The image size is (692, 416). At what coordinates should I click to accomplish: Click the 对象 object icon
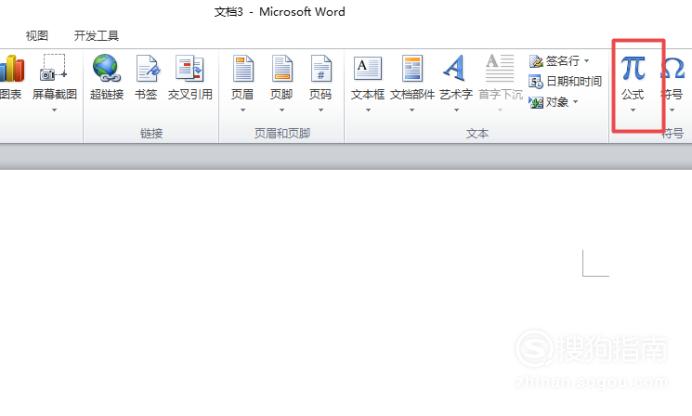click(536, 102)
